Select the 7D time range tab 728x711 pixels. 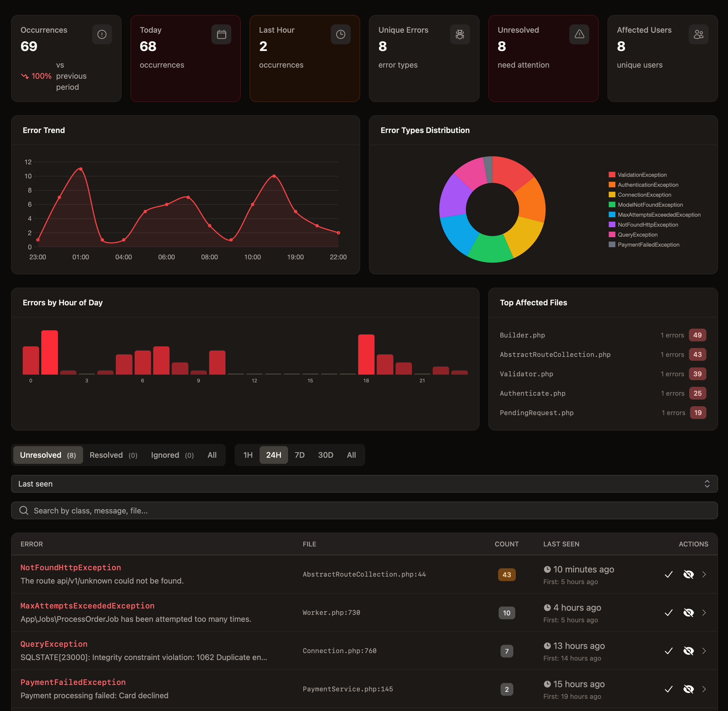click(x=299, y=455)
